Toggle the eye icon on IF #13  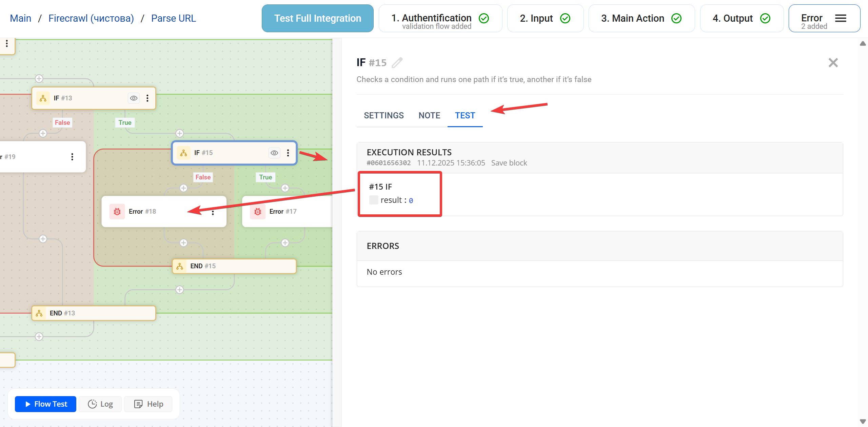point(134,98)
